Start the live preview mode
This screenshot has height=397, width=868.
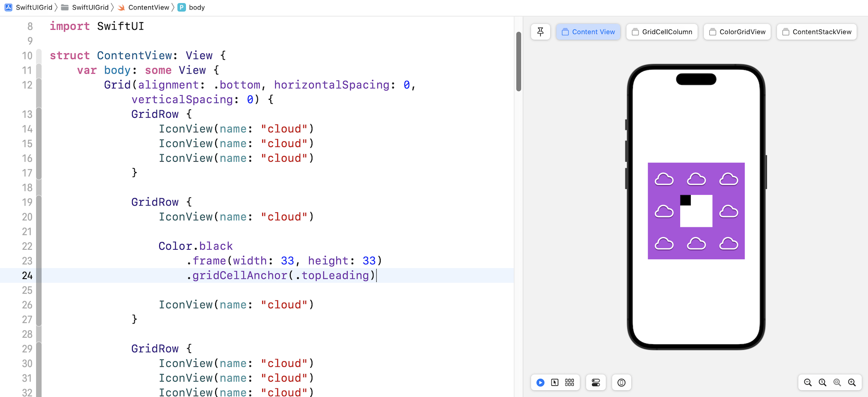pos(540,383)
